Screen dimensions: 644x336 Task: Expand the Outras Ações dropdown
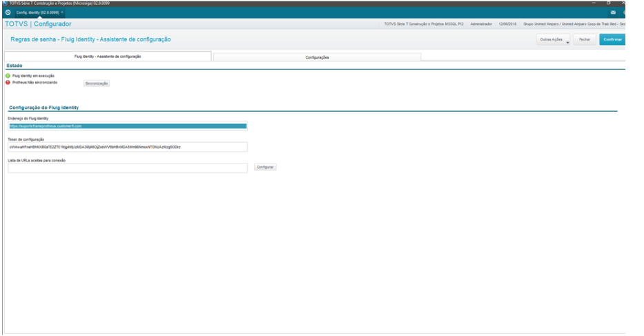[x=553, y=39]
